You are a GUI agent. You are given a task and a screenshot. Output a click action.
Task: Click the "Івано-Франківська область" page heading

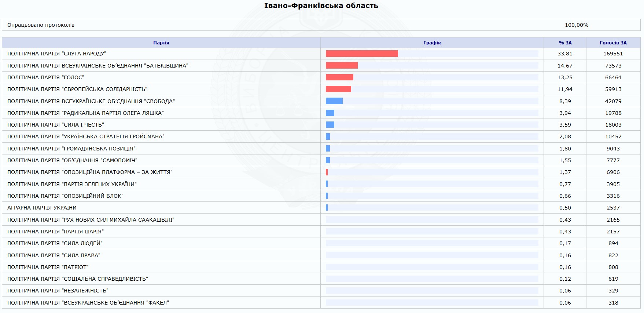click(321, 6)
